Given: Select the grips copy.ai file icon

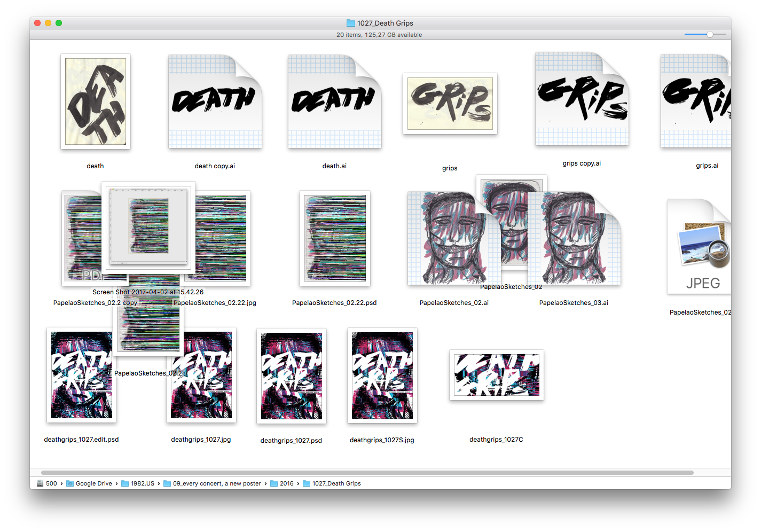Looking at the screenshot, I should click(582, 99).
